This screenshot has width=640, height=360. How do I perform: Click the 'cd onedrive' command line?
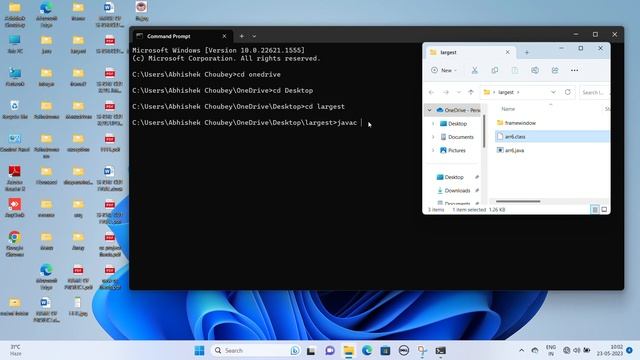point(206,74)
